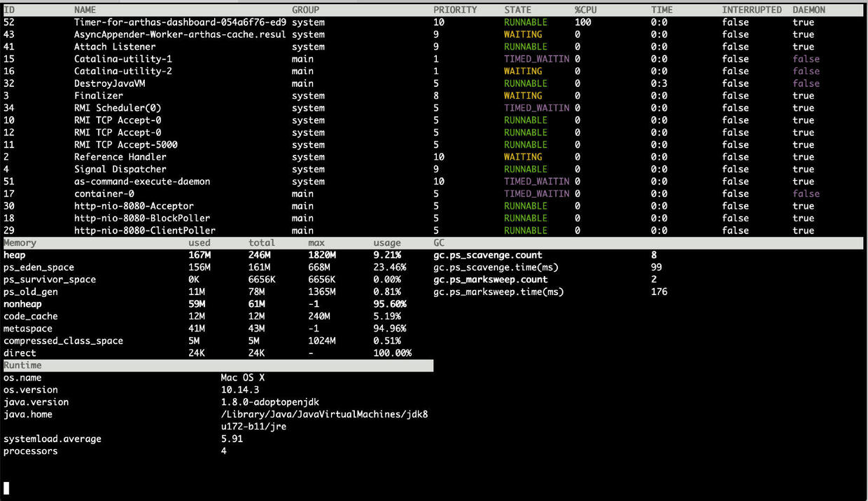Select the gc.ps_marksweep.count label

point(491,280)
